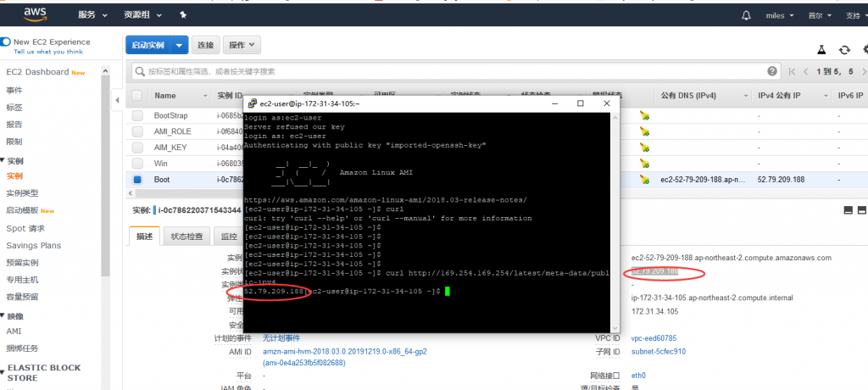Click the ec2-52-79-209-188.ap-n... DNS cell
This screenshot has height=390, width=868.
(703, 180)
